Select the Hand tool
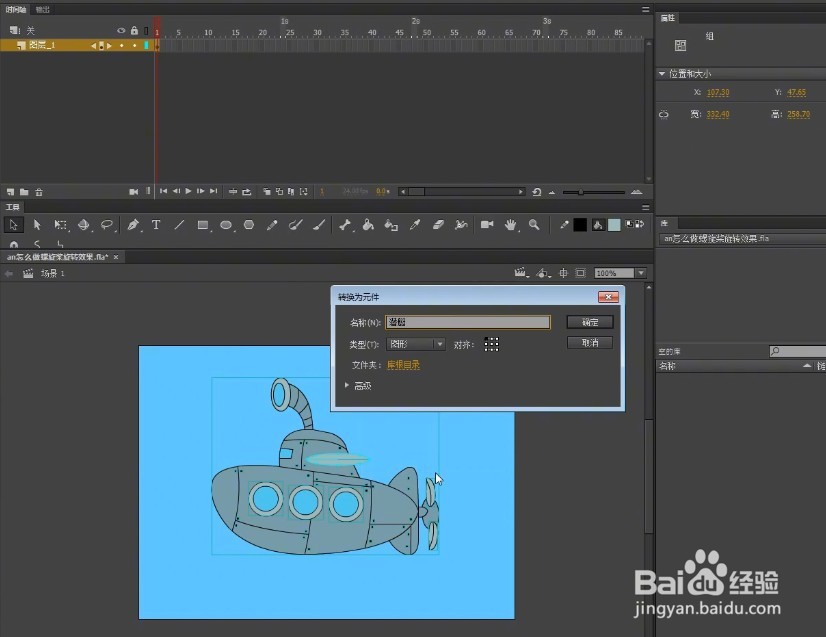 coord(510,225)
